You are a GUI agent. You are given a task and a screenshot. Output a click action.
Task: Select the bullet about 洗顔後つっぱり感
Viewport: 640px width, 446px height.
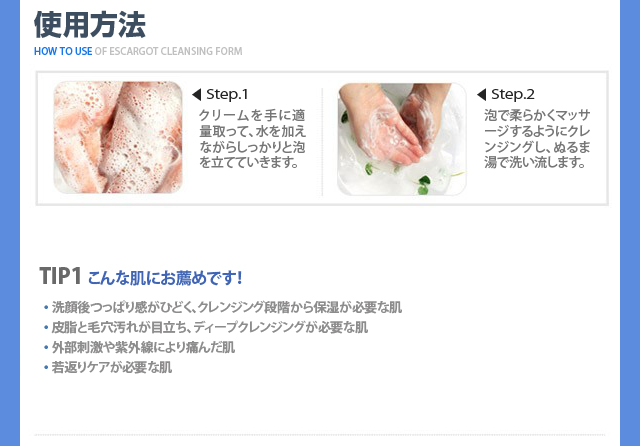[227, 307]
